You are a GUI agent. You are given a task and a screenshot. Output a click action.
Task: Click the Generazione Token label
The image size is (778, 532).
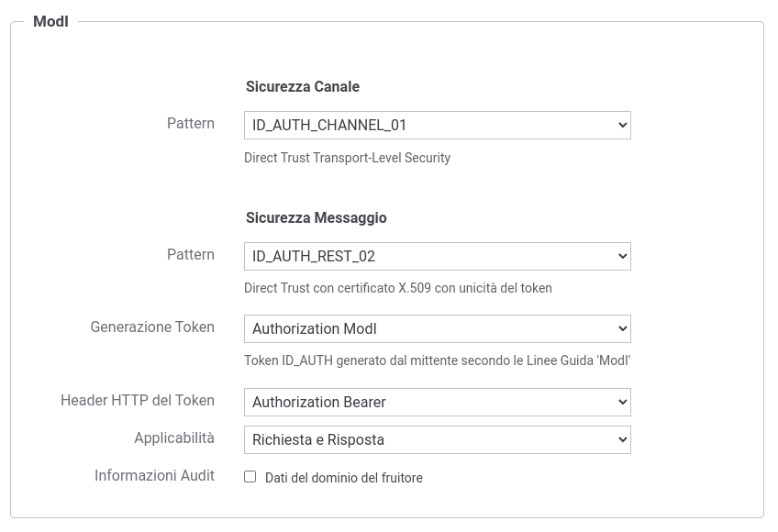[x=152, y=327]
